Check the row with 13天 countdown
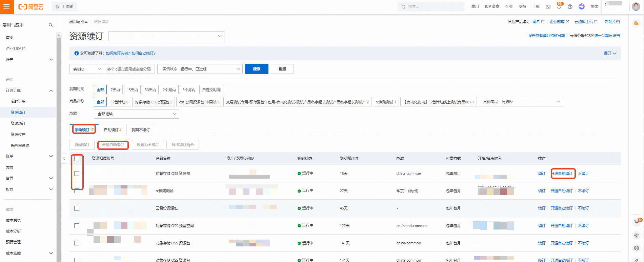Screen dimensions: 644x262 tap(77, 174)
